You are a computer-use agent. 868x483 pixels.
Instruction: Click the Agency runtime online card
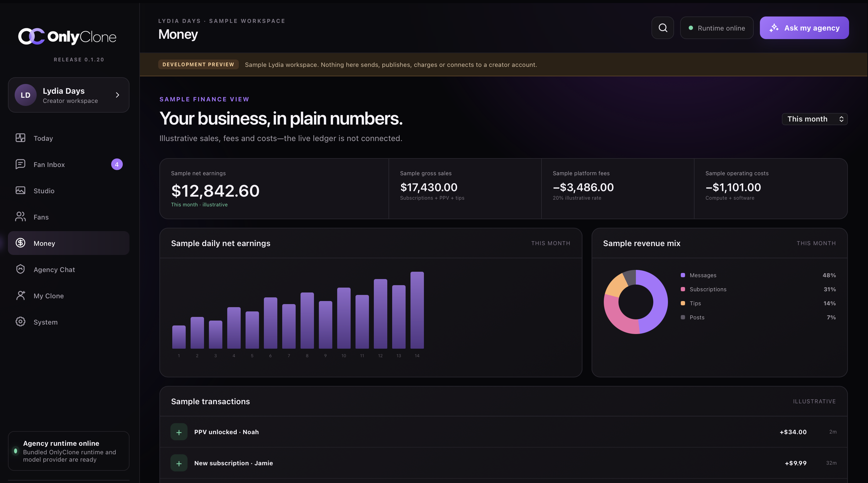coord(69,451)
